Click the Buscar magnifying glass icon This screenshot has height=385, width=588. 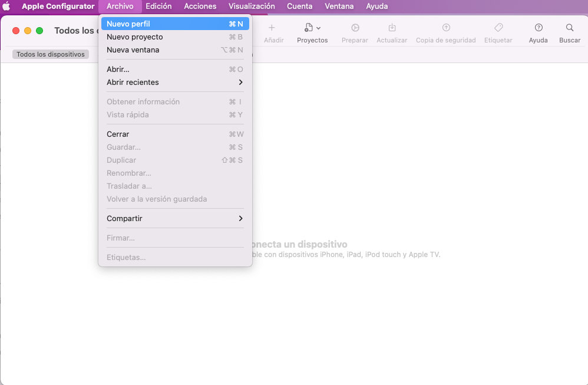pos(569,27)
